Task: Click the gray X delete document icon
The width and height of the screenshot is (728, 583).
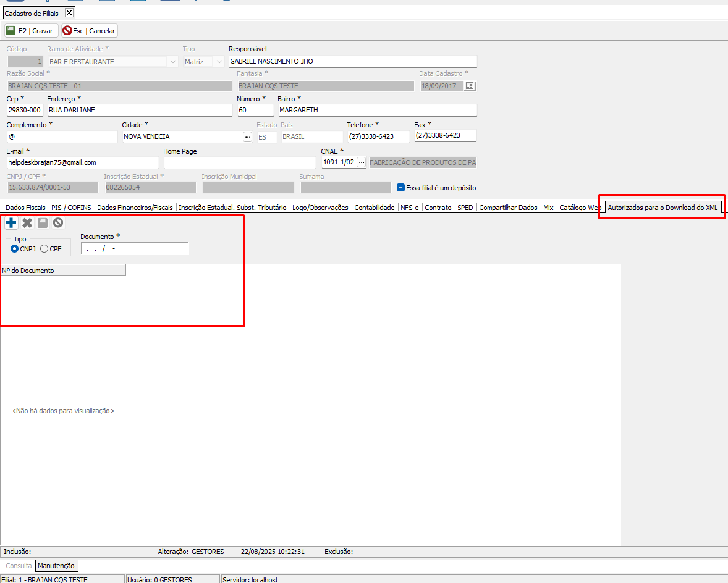Action: (27, 223)
